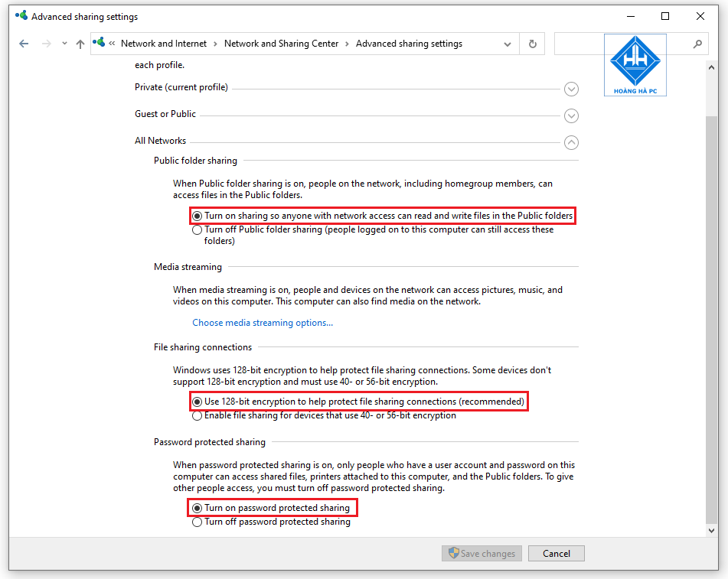The height and width of the screenshot is (579, 728).
Task: Click the Hoang Ha PC logo
Action: pyautogui.click(x=635, y=64)
